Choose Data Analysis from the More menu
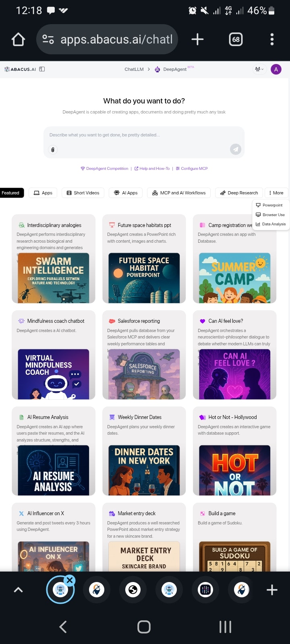 coord(271,224)
